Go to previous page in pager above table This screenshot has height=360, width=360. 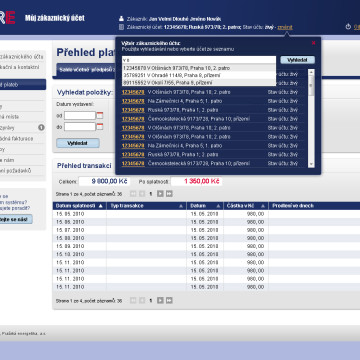tap(142, 194)
